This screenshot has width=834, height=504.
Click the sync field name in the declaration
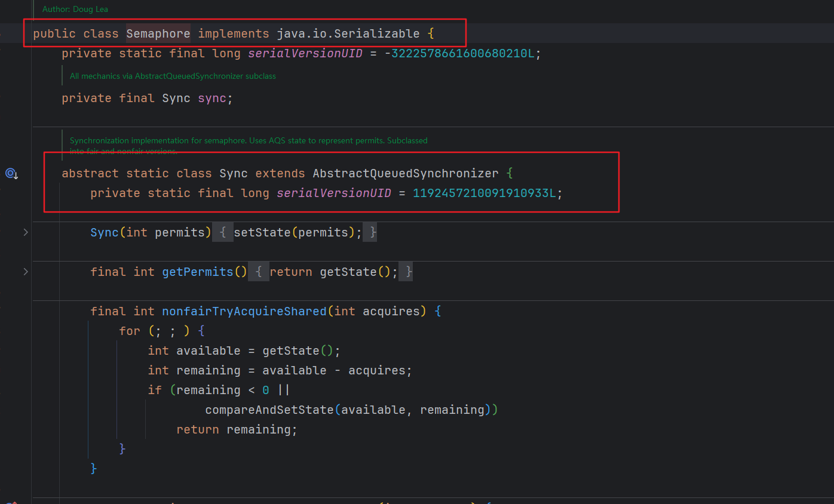[x=212, y=98]
